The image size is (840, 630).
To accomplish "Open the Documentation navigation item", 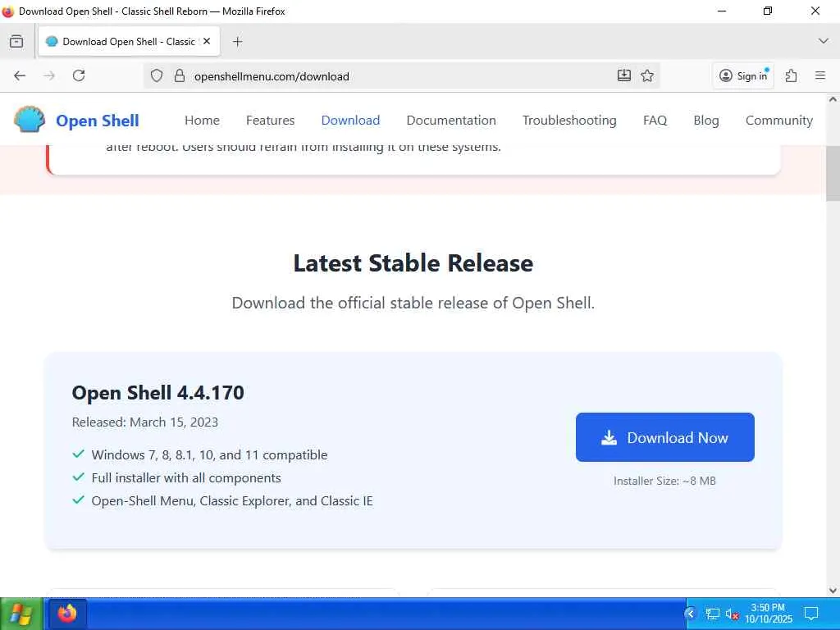I will click(x=451, y=120).
